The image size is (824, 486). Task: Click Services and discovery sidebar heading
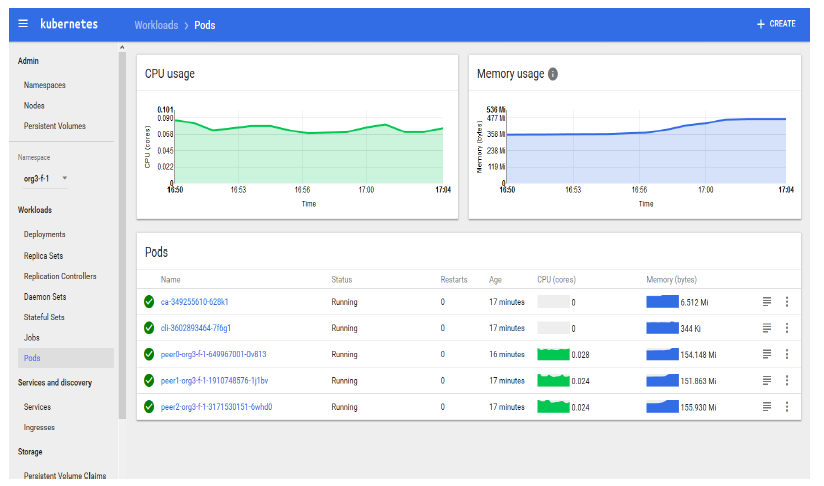point(55,382)
